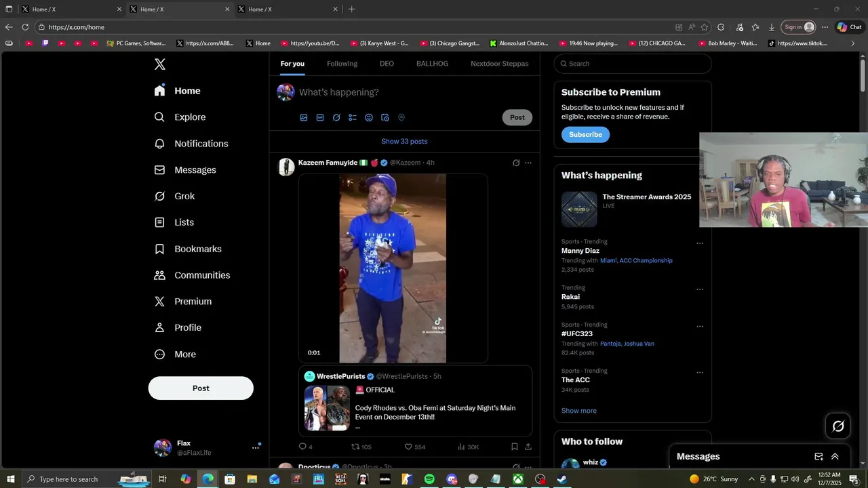Screen dimensions: 868x488
Task: Open the quoted WrestlePurists post
Action: tap(416, 401)
